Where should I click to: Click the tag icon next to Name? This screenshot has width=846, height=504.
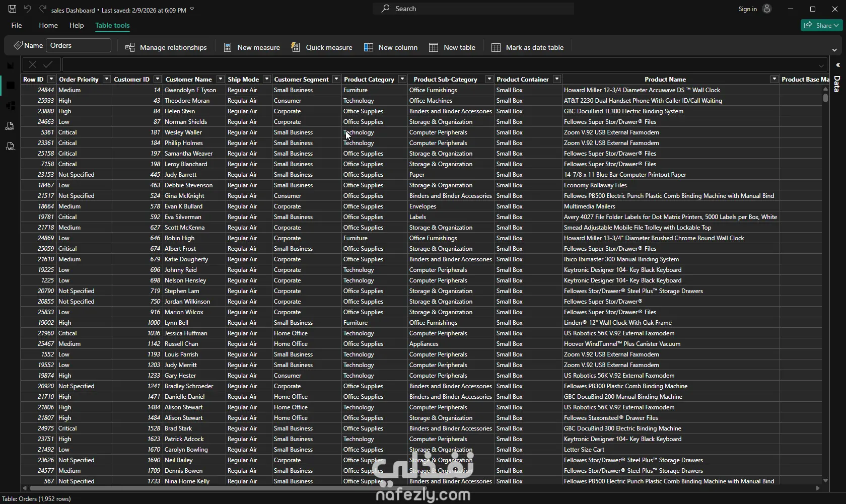[x=18, y=45]
